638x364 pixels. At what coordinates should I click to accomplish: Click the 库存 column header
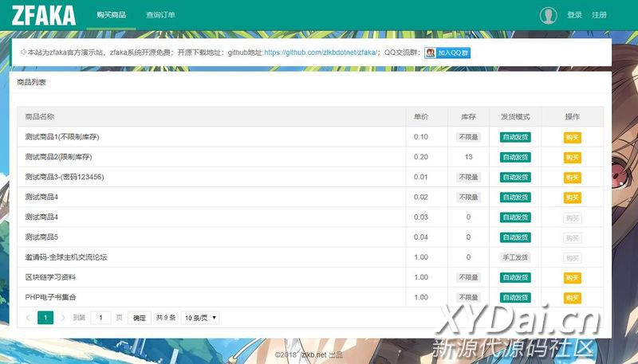468,116
